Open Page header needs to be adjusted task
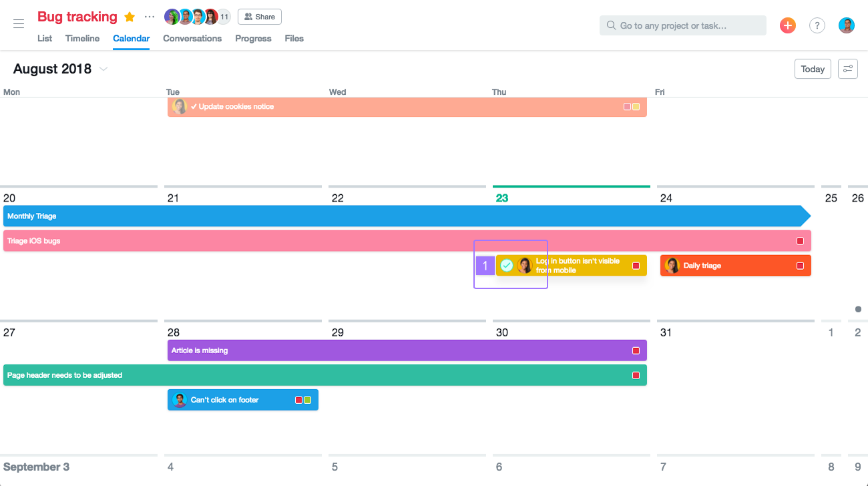 325,375
